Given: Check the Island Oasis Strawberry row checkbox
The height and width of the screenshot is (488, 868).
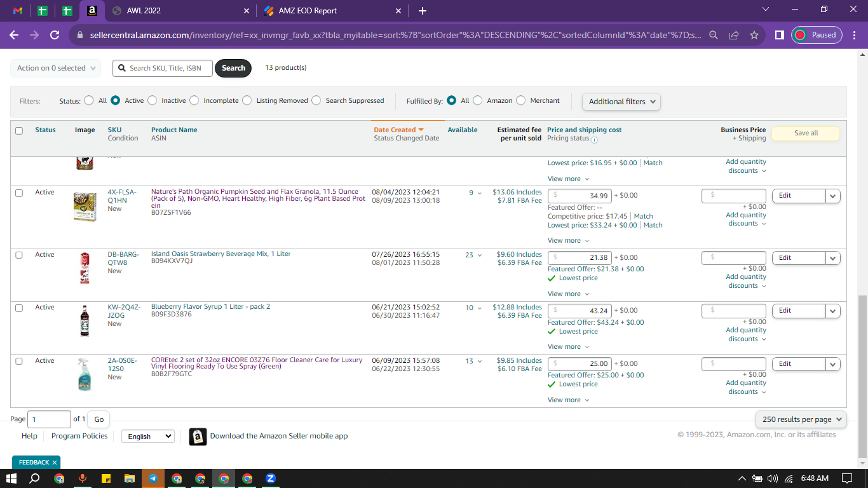Looking at the screenshot, I should [19, 255].
